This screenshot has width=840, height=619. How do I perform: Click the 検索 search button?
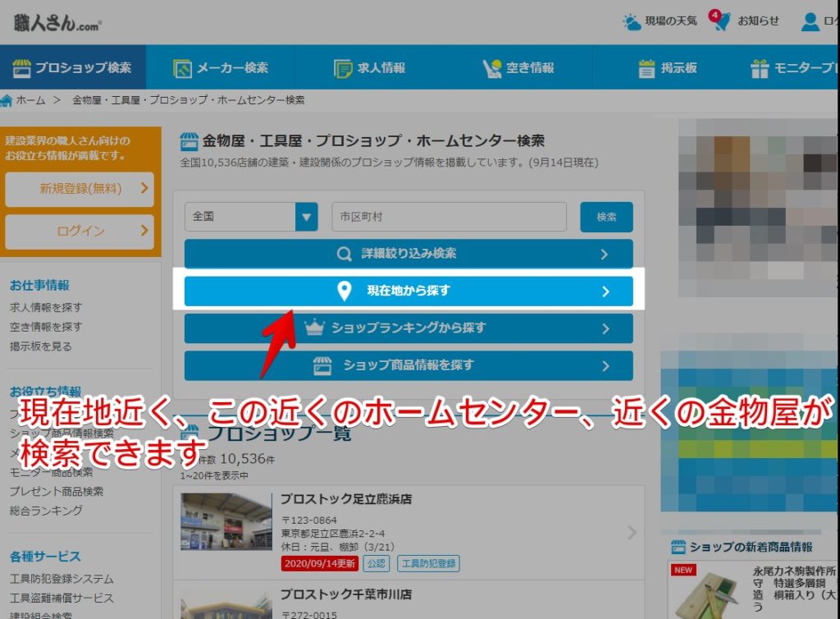coord(606,216)
